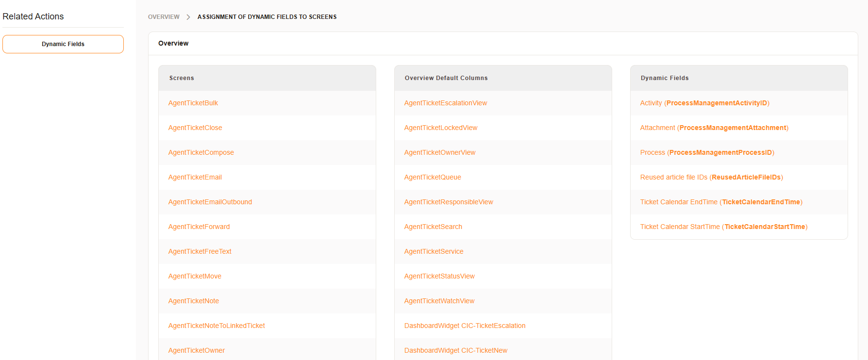Open AgentTicketNoteToLinkedTicket screen

click(217, 326)
